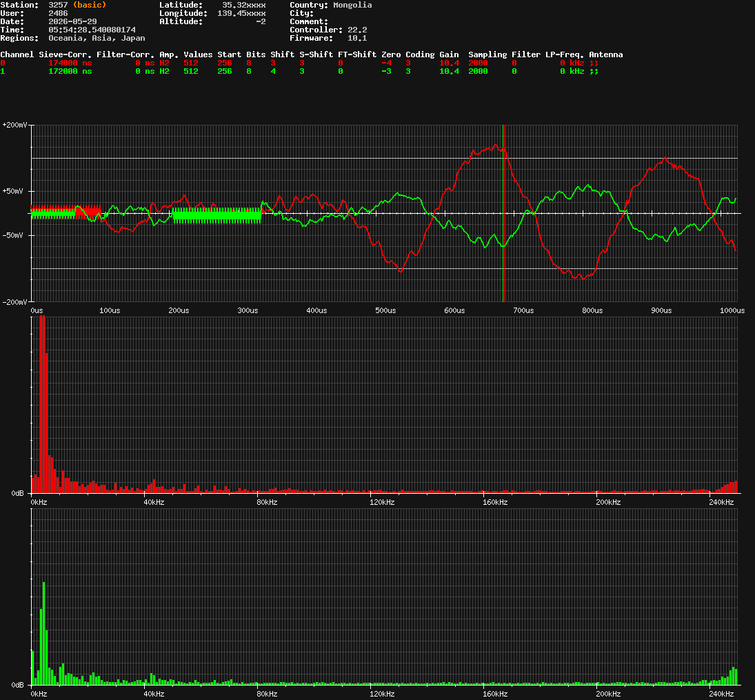
Task: Click the green channel zero value -3
Action: point(386,71)
